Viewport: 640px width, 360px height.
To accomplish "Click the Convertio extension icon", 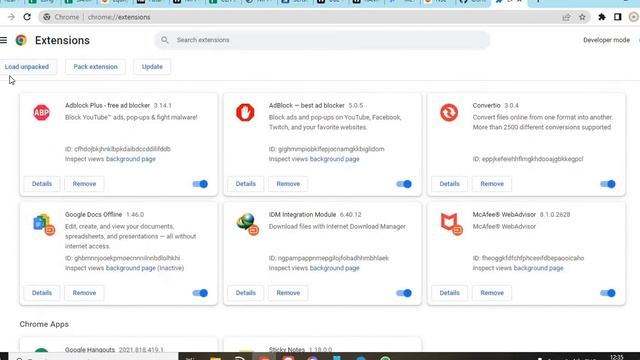I will (x=449, y=112).
